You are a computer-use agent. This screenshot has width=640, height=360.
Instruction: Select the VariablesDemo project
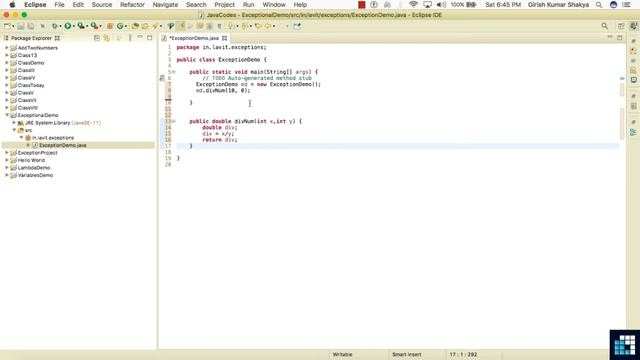coord(35,175)
